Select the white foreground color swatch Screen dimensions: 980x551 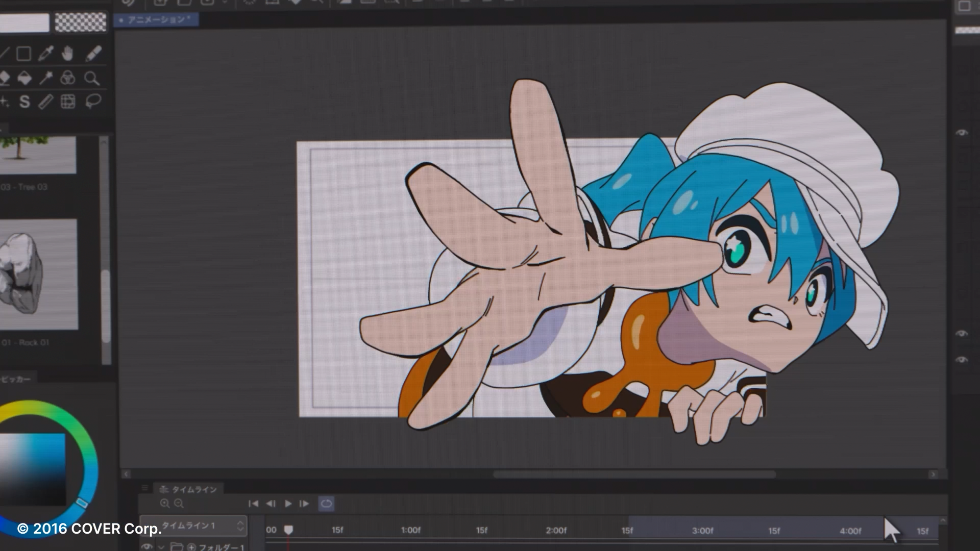(x=24, y=22)
